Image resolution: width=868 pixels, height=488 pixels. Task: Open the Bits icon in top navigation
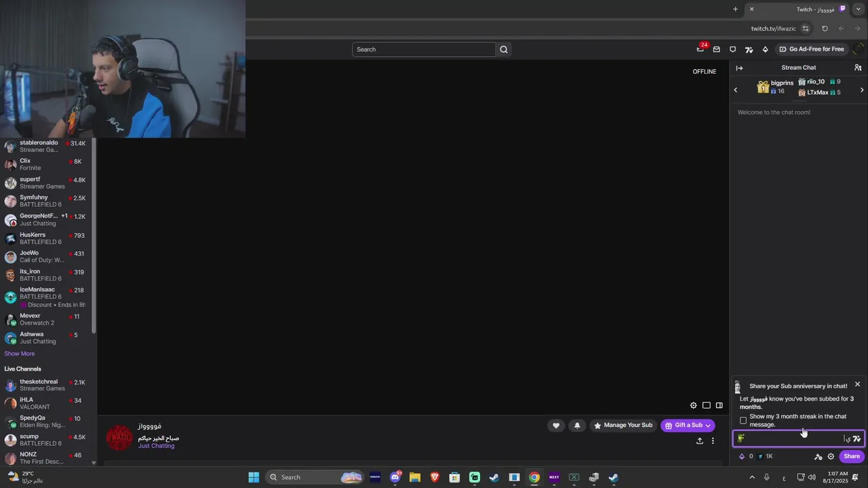point(765,49)
